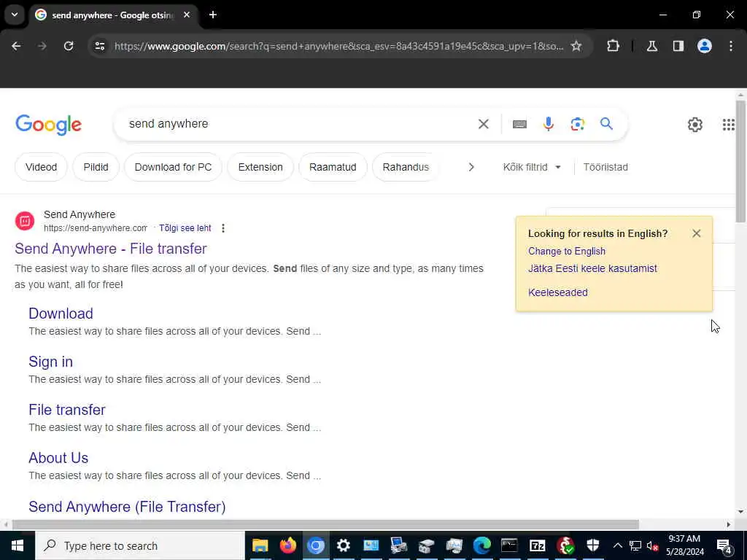Open Chrome extensions puzzle icon
This screenshot has width=747, height=560.
[x=613, y=46]
